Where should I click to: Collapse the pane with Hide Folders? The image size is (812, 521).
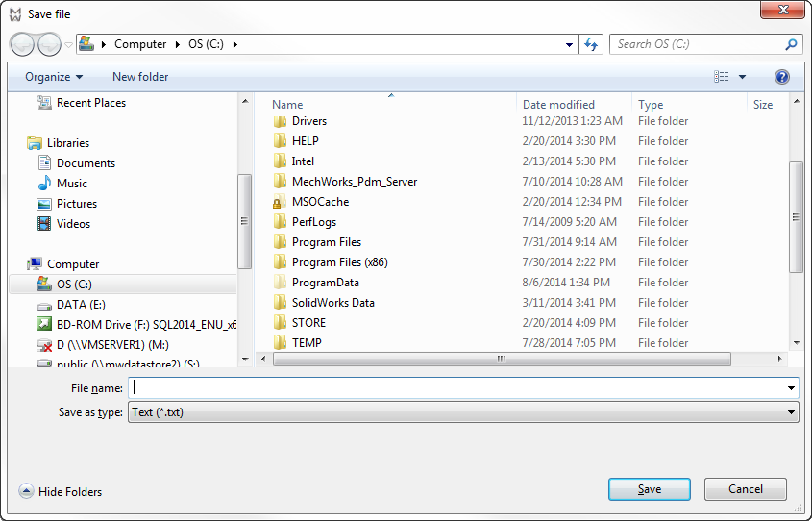click(x=61, y=491)
